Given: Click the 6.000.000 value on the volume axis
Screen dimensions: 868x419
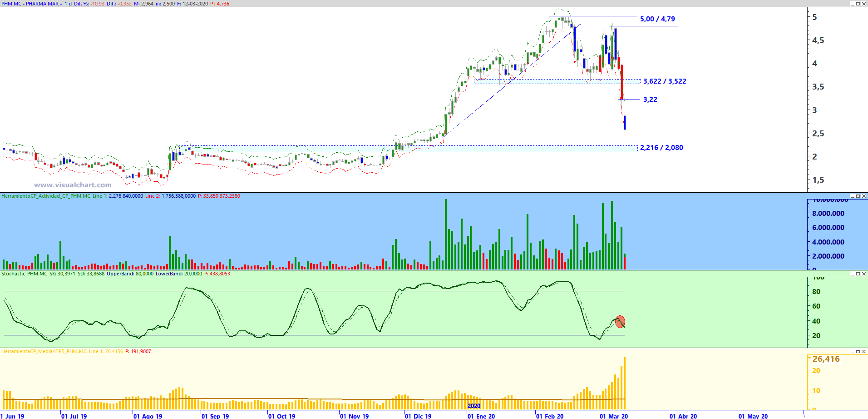Looking at the screenshot, I should click(828, 227).
